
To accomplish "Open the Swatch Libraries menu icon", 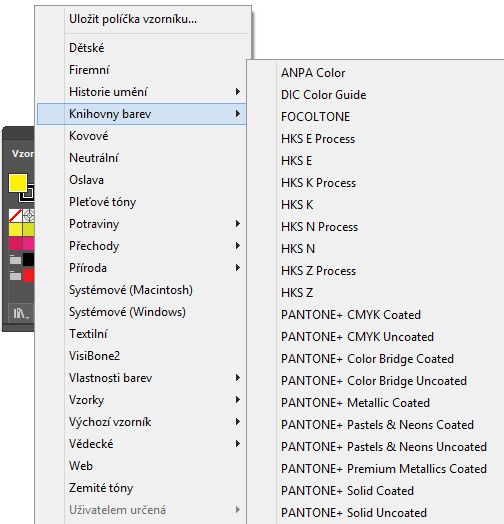I will coord(21,313).
